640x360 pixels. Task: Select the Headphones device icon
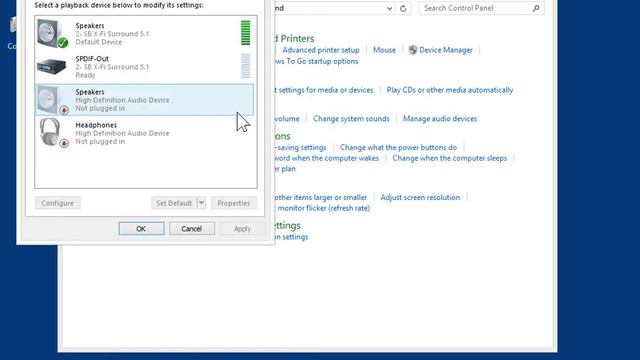[53, 133]
